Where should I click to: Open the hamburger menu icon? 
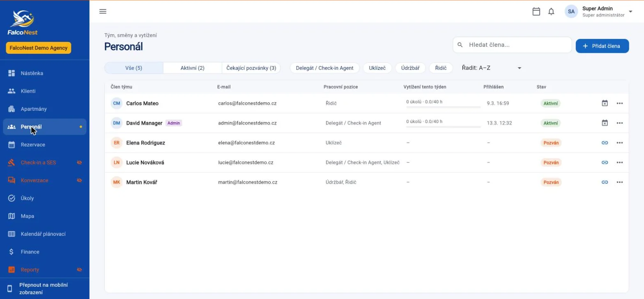point(103,11)
